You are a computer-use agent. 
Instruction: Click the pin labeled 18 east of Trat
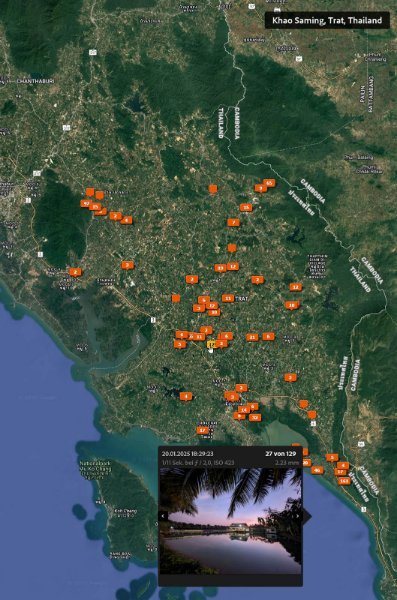pyautogui.click(x=292, y=305)
